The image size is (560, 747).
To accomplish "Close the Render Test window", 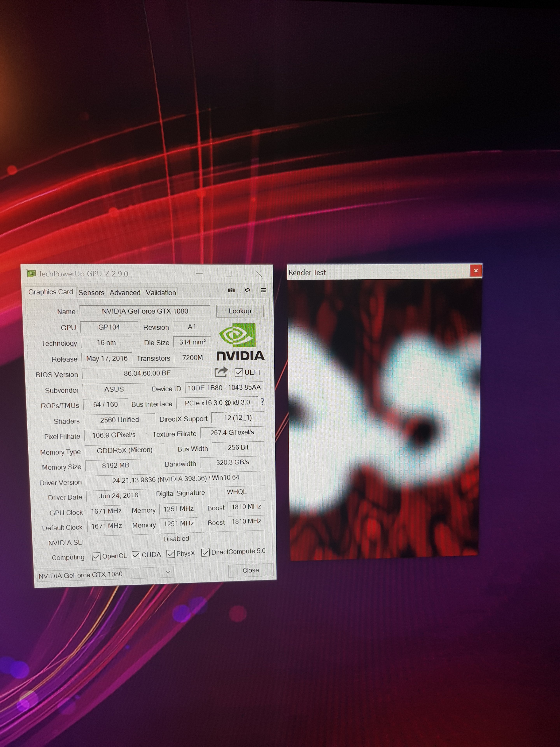I will tap(476, 271).
